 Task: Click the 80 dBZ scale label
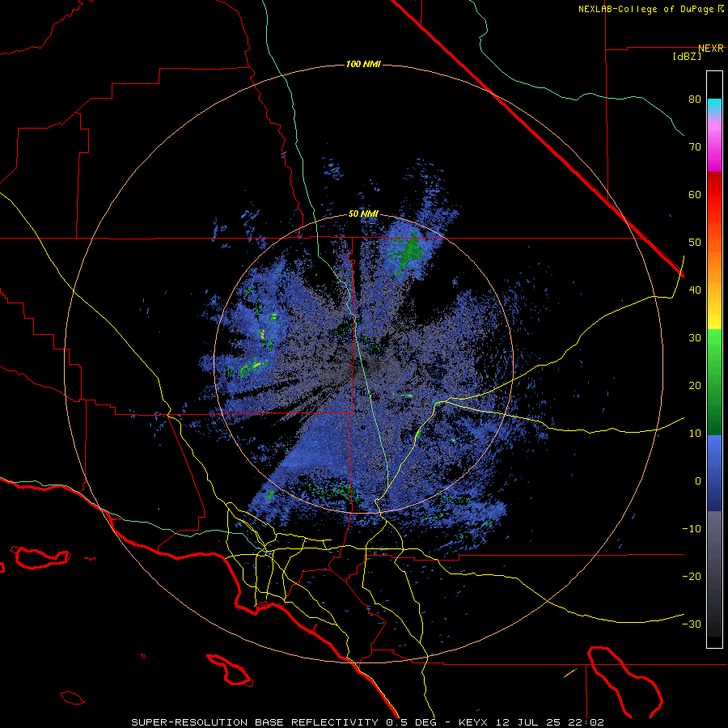(x=695, y=99)
